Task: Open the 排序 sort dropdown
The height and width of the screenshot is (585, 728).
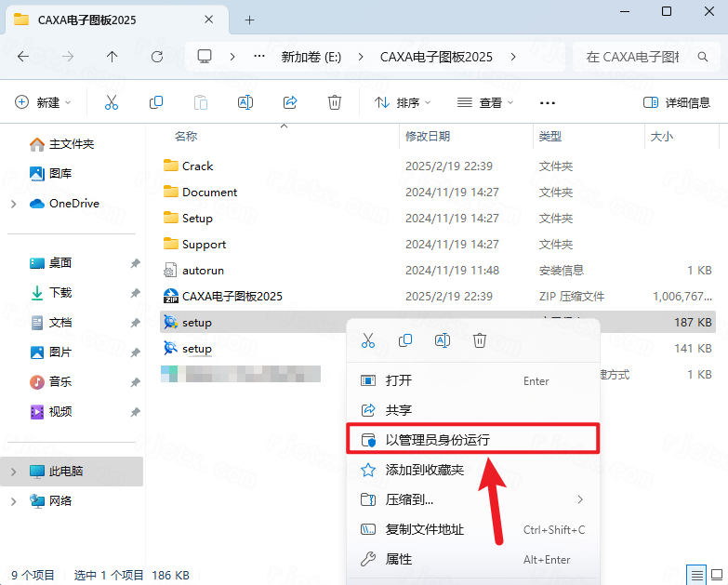Action: pos(398,102)
